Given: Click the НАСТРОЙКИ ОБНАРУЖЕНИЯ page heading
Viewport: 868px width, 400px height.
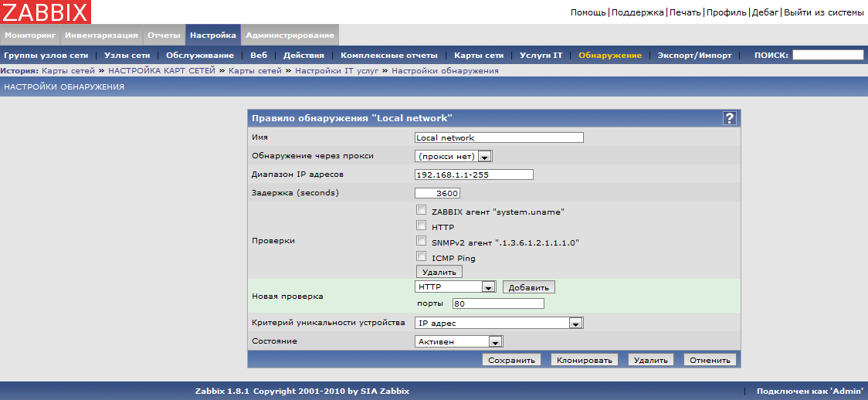Looking at the screenshot, I should point(64,86).
